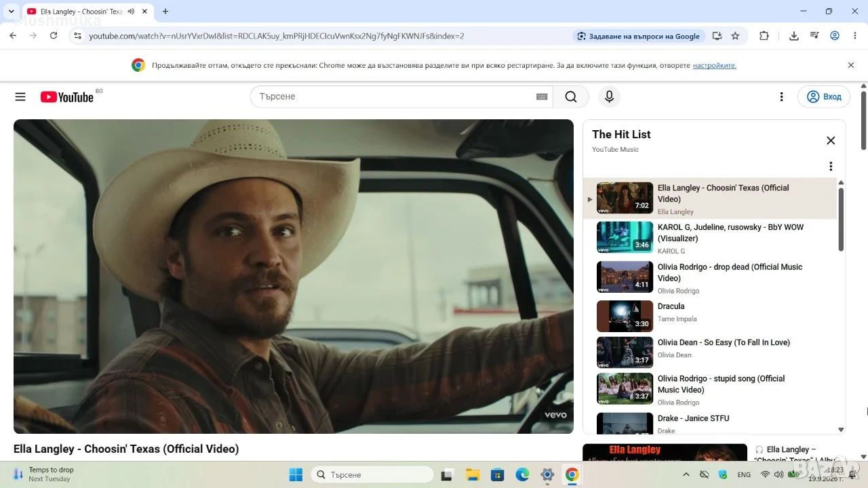Viewport: 868px width, 488px height.
Task: Bookmark this page with the star icon
Action: pyautogui.click(x=735, y=36)
